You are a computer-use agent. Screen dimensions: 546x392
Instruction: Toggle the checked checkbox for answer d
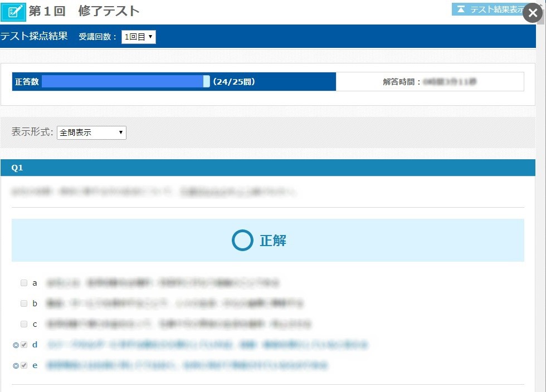point(23,345)
